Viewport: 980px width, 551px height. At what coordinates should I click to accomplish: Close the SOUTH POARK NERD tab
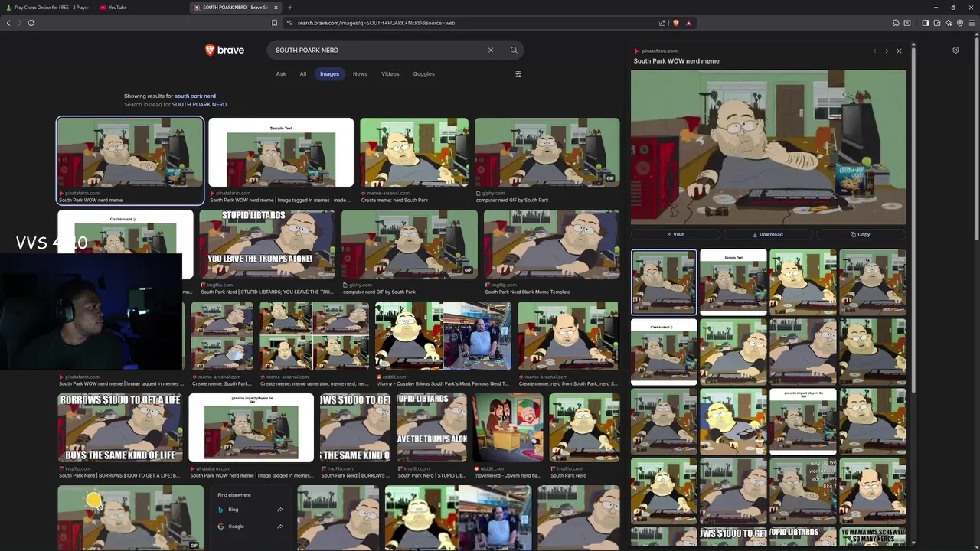coord(276,8)
